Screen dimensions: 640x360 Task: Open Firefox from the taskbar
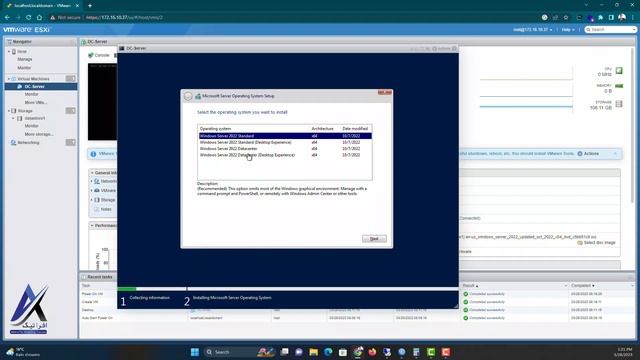[x=372, y=352]
